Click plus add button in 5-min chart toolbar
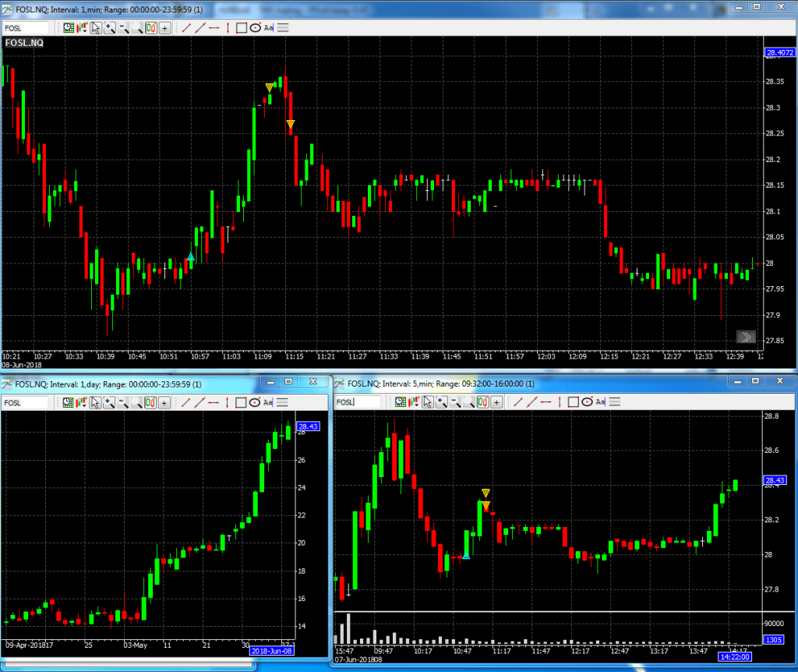This screenshot has width=798, height=672. [496, 401]
